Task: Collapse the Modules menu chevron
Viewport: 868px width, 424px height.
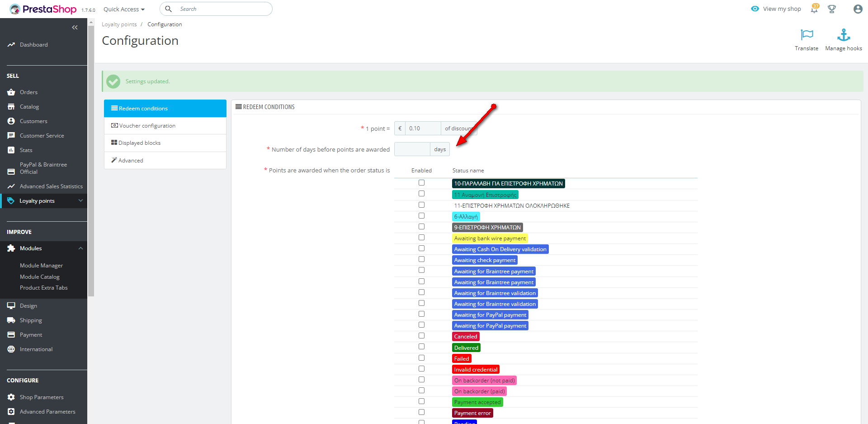Action: 81,248
